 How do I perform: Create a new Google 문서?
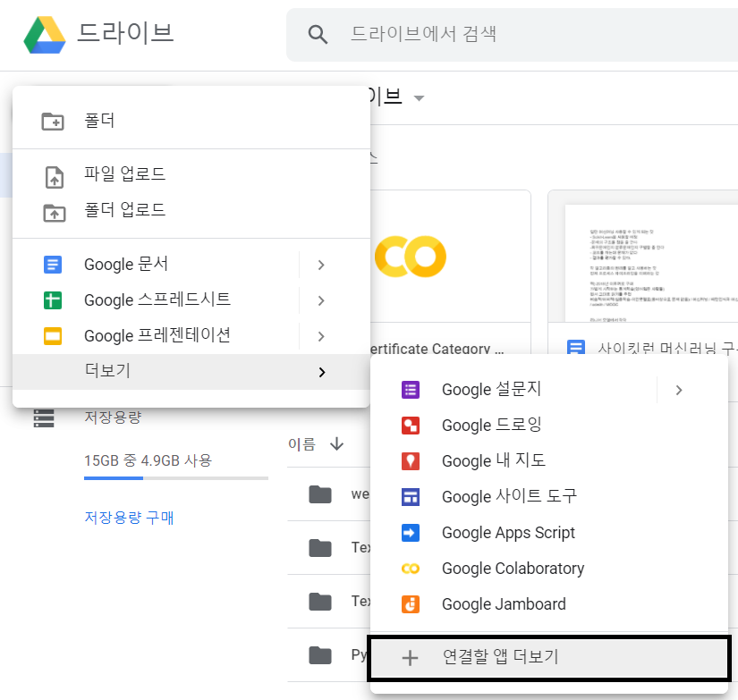point(156,265)
